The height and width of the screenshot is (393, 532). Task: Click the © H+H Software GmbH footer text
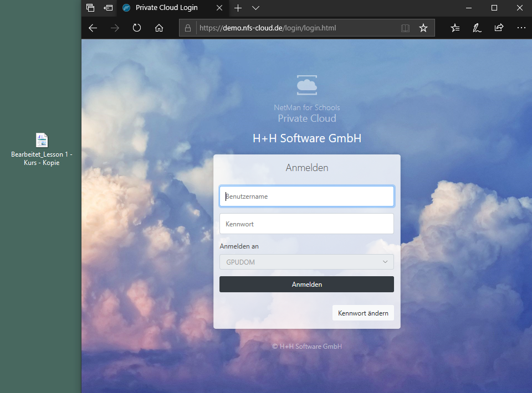point(306,347)
